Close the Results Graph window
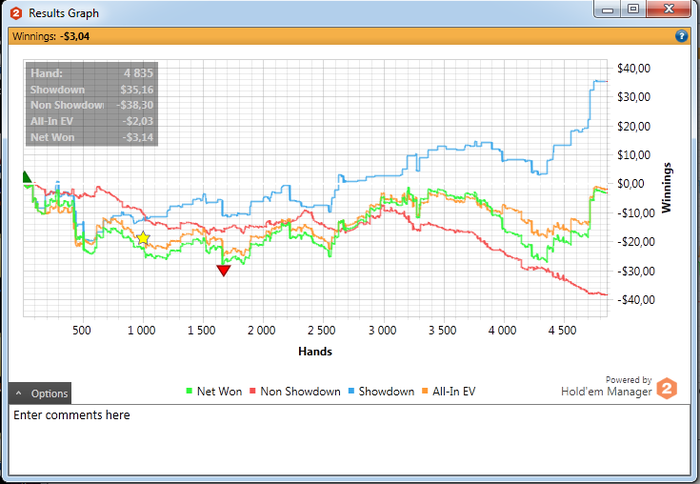 [669, 9]
